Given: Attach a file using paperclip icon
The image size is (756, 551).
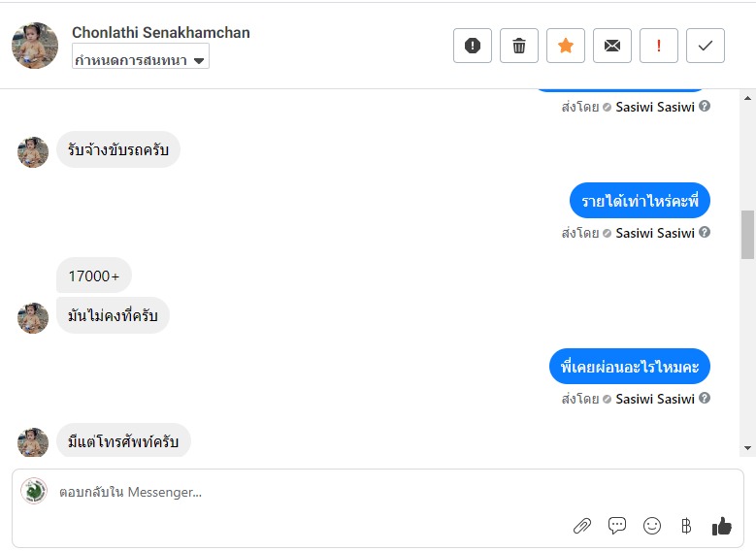Looking at the screenshot, I should (582, 526).
